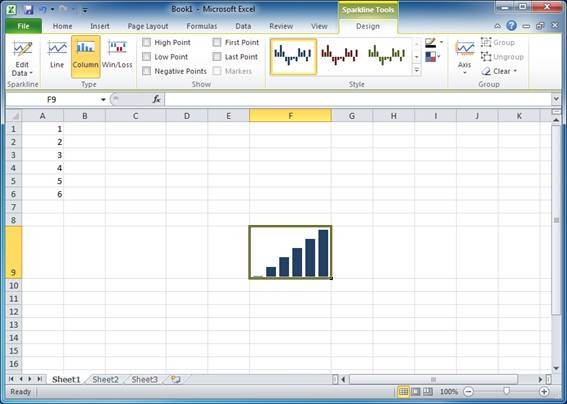Viewport: 567px width, 404px height.
Task: Minimize the ribbon with the caret icon
Action: pyautogui.click(x=498, y=26)
